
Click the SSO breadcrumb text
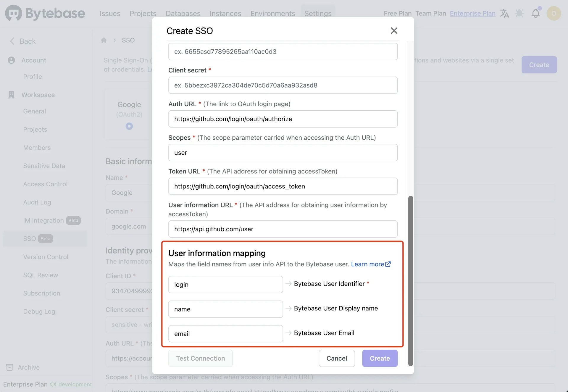coord(128,40)
